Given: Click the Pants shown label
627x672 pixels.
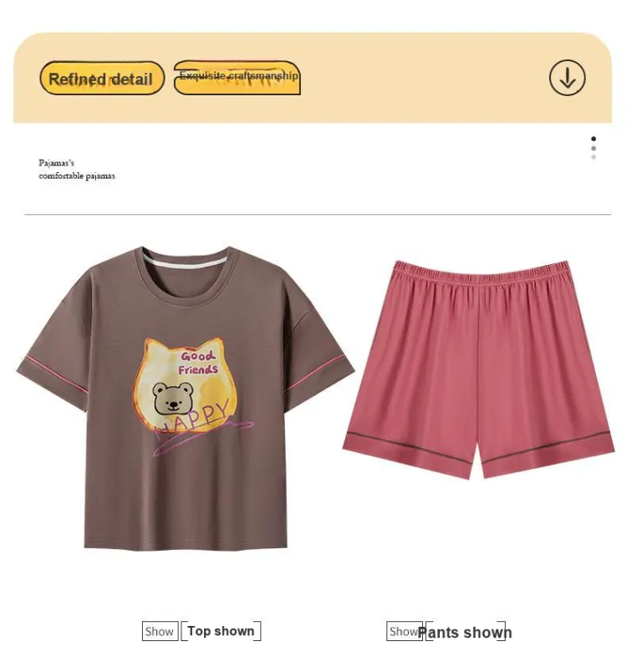Looking at the screenshot, I should (x=465, y=633).
